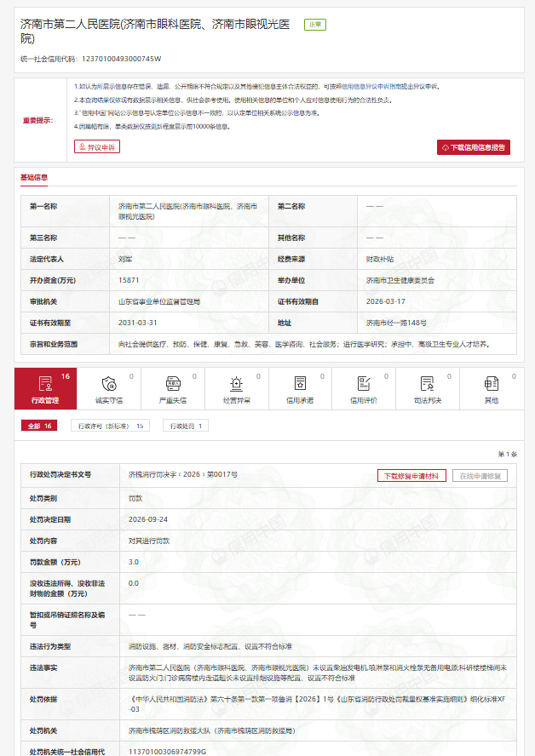Viewport: 535px width, 756px height.
Task: Click document number 济槐消行罚决字〔2026〕第0017号
Action: pyautogui.click(x=183, y=474)
